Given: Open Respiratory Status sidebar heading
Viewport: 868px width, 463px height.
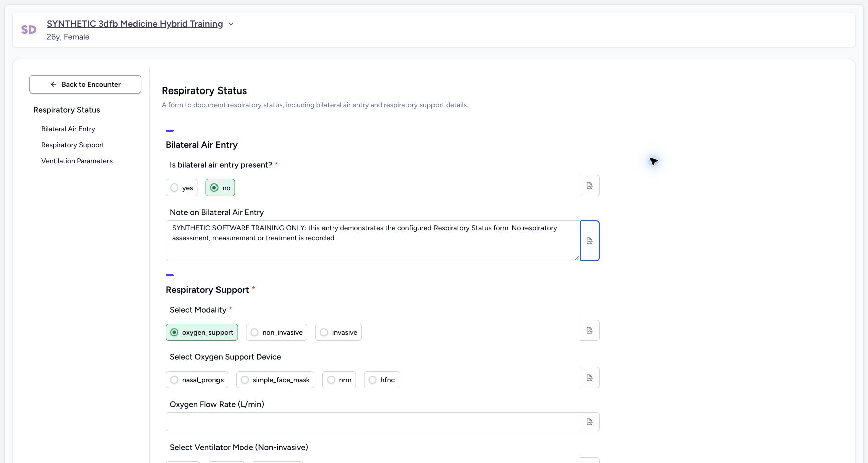Looking at the screenshot, I should pyautogui.click(x=67, y=110).
